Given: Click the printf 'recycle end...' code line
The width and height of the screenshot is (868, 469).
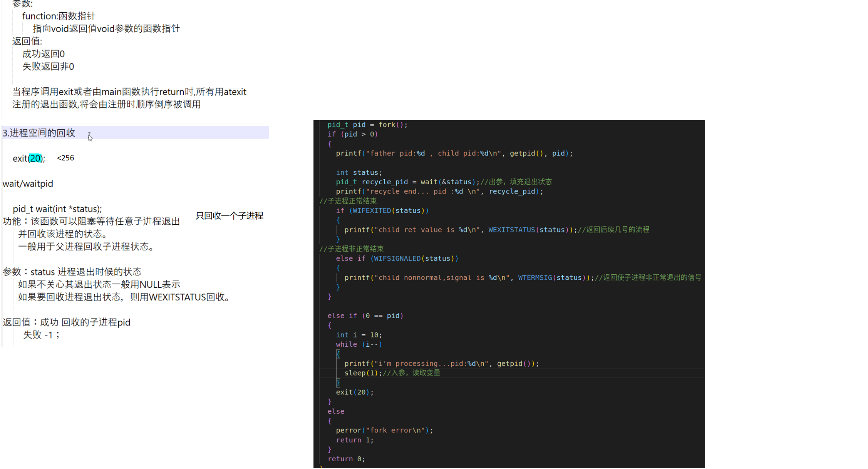Looking at the screenshot, I should (439, 191).
